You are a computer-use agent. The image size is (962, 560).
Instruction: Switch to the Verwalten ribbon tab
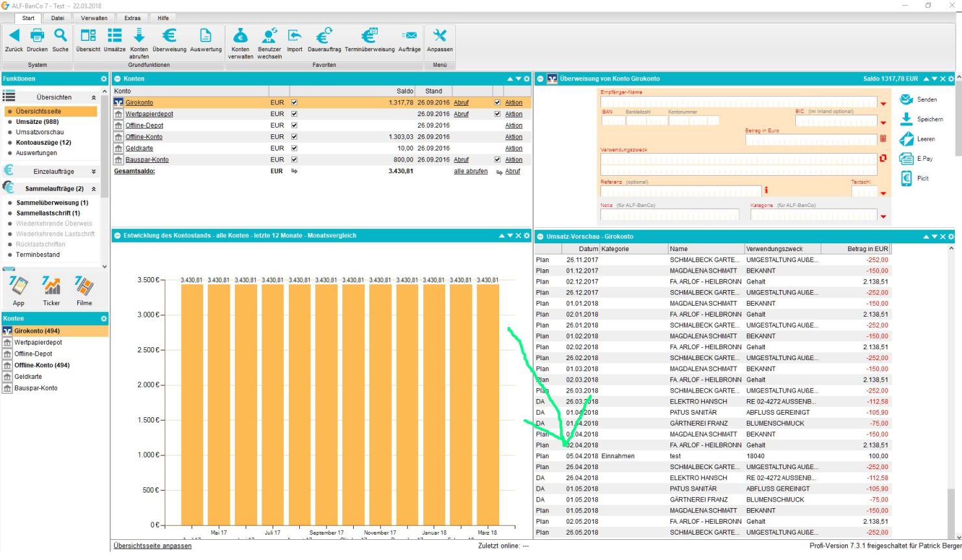click(94, 18)
